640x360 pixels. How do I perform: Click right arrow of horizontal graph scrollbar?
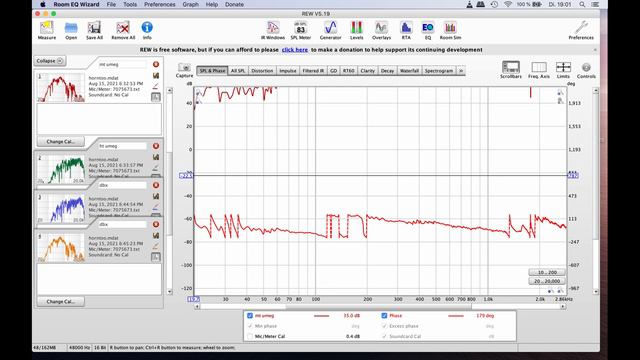click(563, 307)
